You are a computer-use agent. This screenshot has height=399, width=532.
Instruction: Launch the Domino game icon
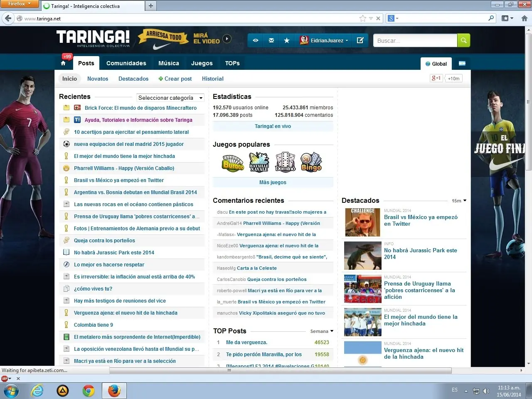point(285,163)
